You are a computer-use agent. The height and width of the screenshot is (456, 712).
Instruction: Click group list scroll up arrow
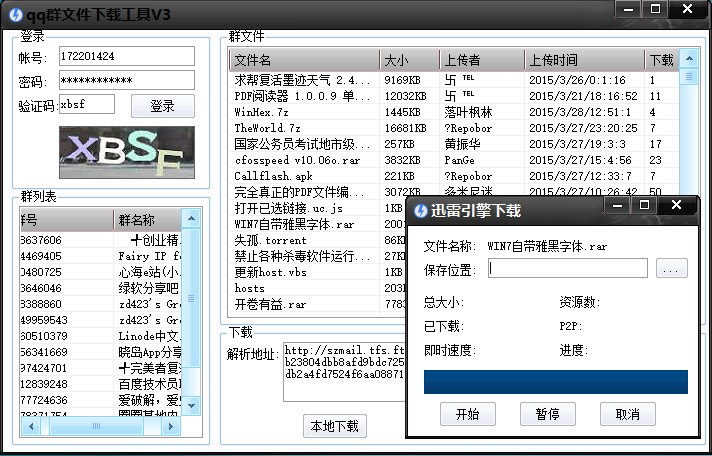(191, 218)
